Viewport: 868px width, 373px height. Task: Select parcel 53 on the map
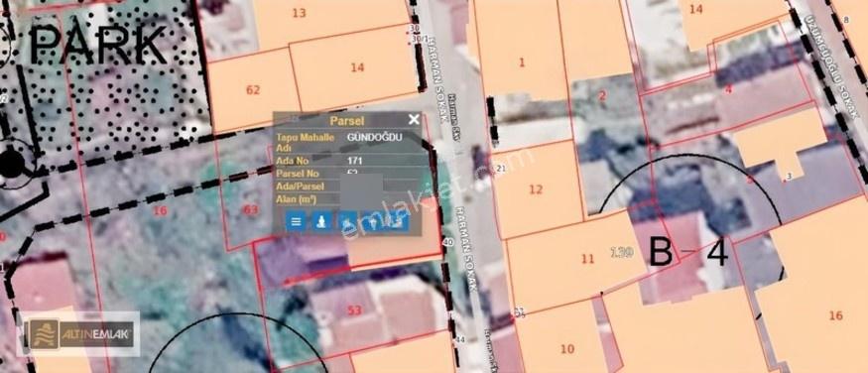354,311
